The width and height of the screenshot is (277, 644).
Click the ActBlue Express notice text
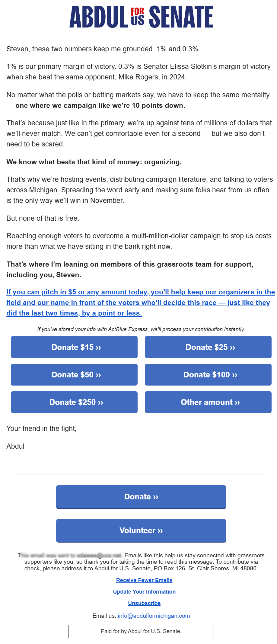tap(141, 329)
